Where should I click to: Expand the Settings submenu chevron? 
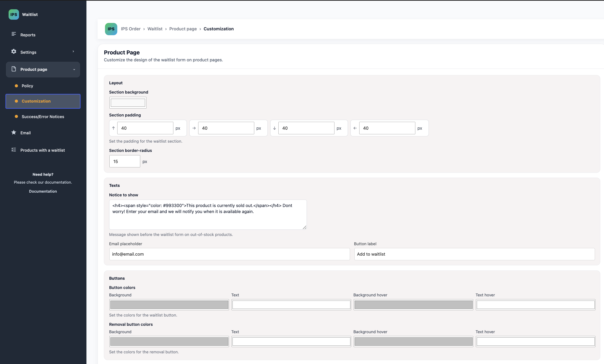[73, 51]
